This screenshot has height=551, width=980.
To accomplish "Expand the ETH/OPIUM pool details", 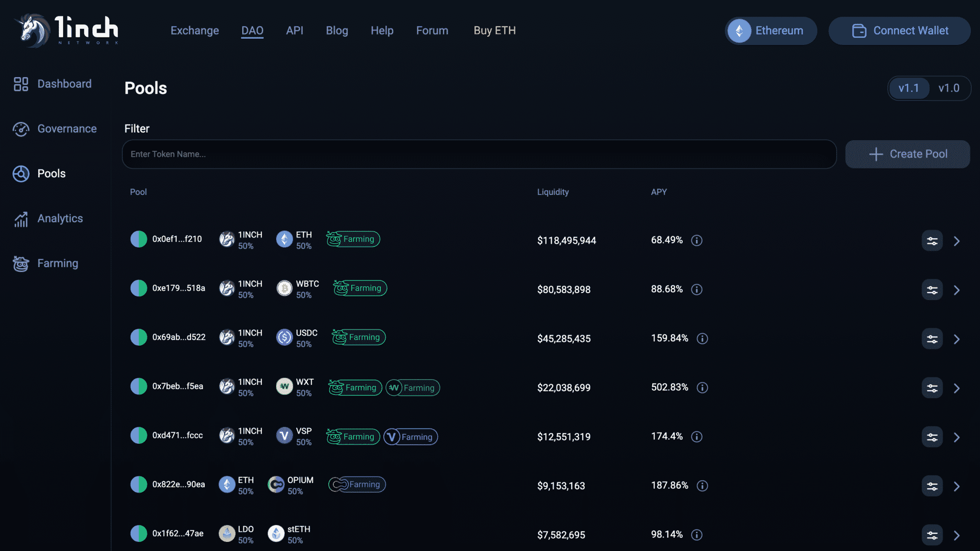I will click(957, 485).
